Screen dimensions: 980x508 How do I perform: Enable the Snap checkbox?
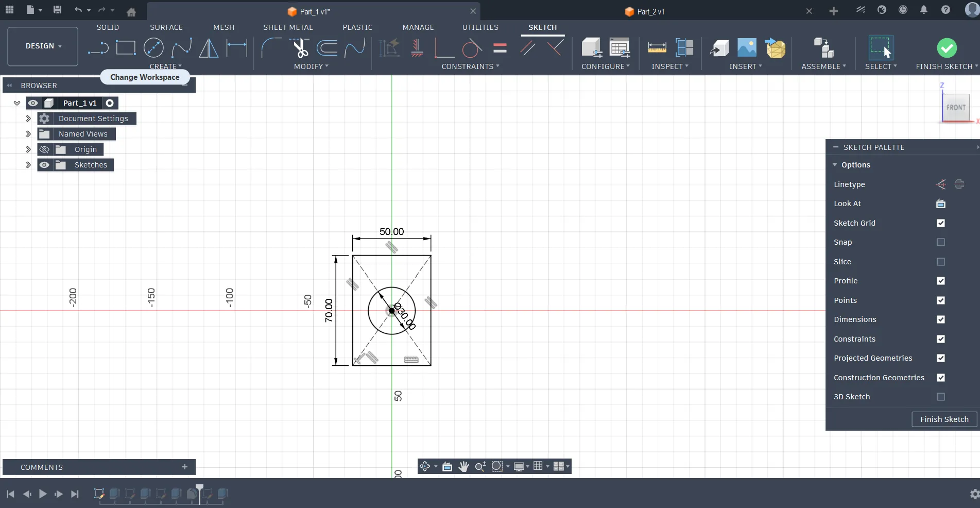tap(940, 242)
